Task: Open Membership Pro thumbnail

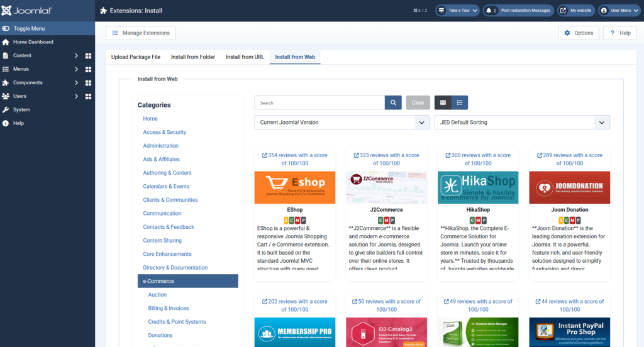Action: (x=295, y=332)
